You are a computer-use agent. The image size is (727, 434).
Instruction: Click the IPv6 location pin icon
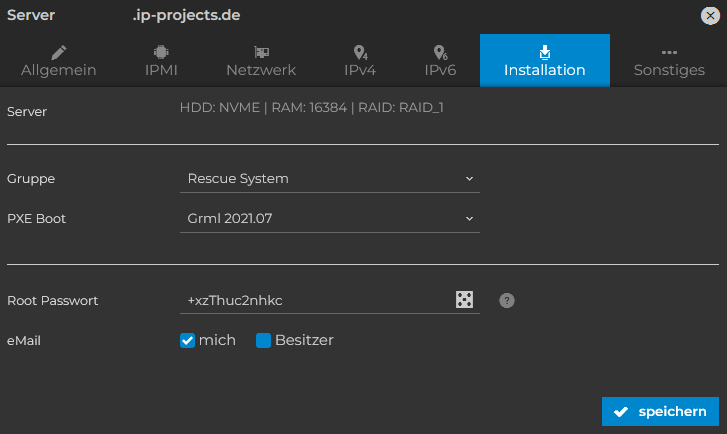440,52
